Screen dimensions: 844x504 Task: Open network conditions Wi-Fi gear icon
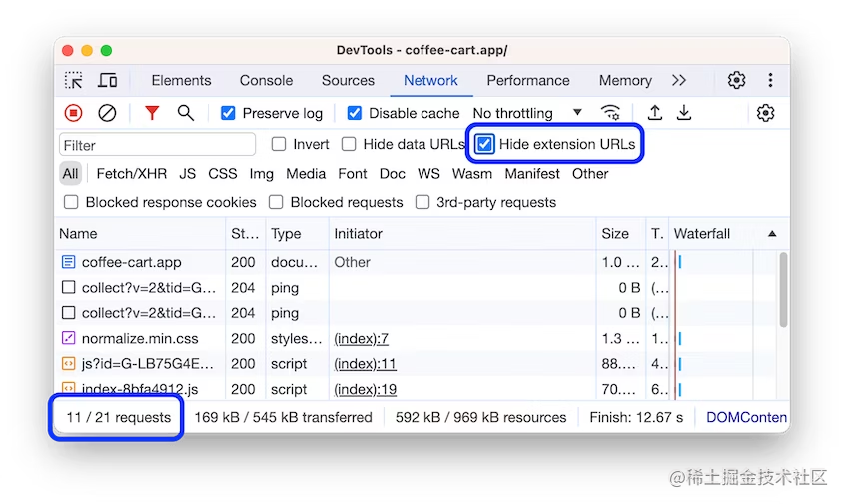(x=610, y=113)
